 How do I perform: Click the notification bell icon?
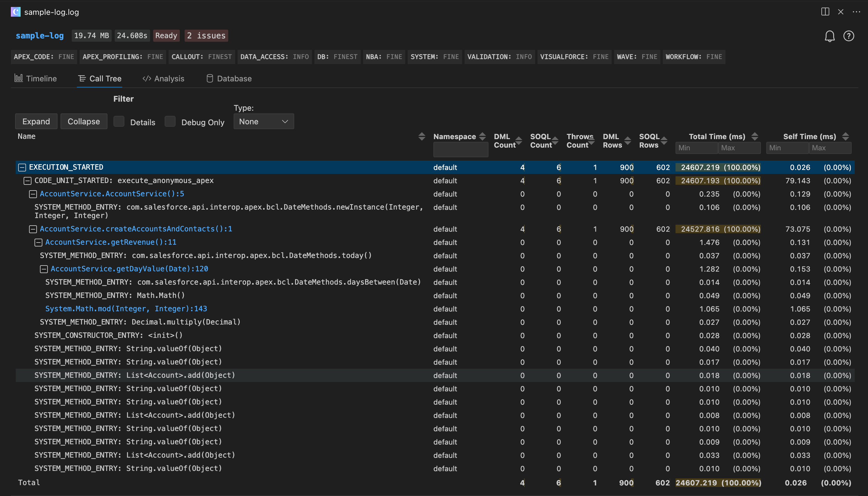click(829, 36)
